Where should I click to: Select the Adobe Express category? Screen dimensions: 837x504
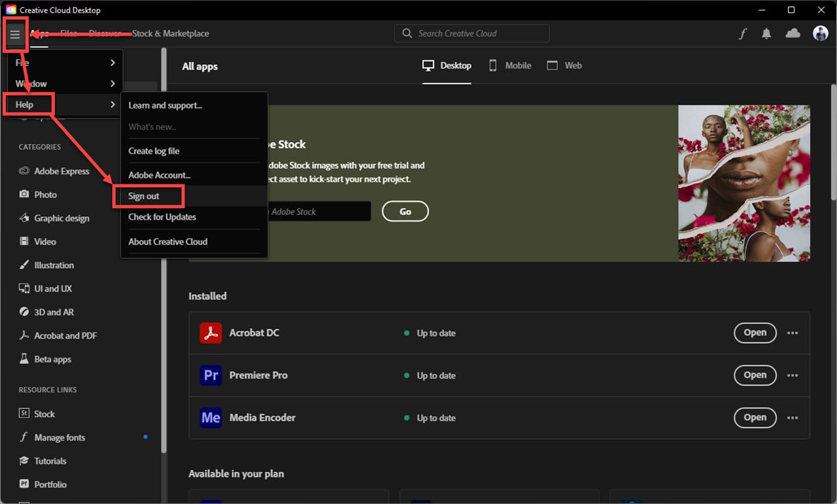54,171
